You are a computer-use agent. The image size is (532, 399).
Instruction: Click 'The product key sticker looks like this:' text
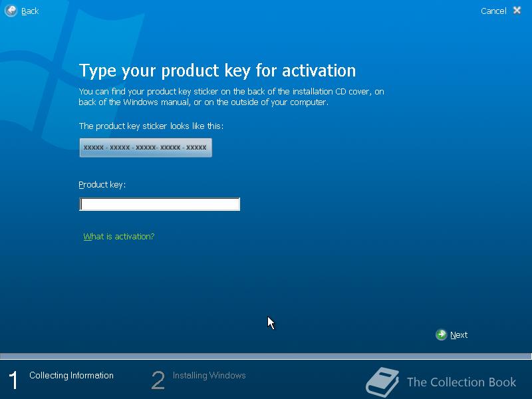[151, 126]
